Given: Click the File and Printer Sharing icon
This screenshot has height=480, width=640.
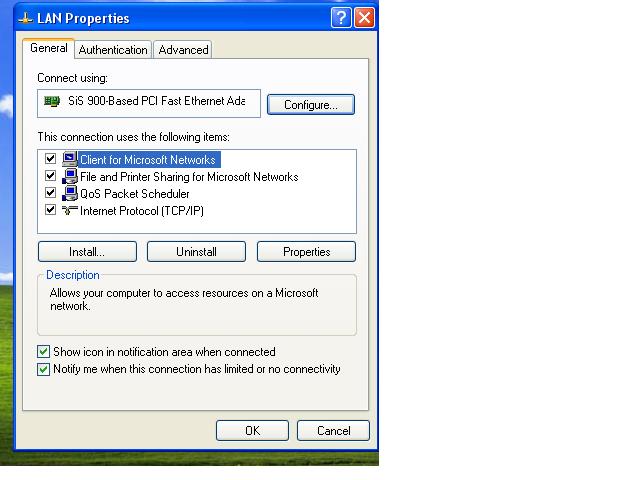Looking at the screenshot, I should point(70,176).
